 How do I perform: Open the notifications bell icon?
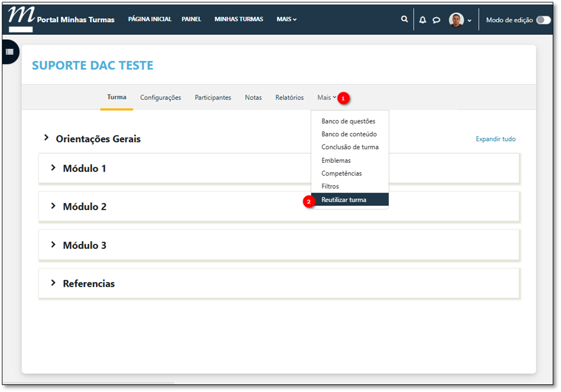click(422, 20)
